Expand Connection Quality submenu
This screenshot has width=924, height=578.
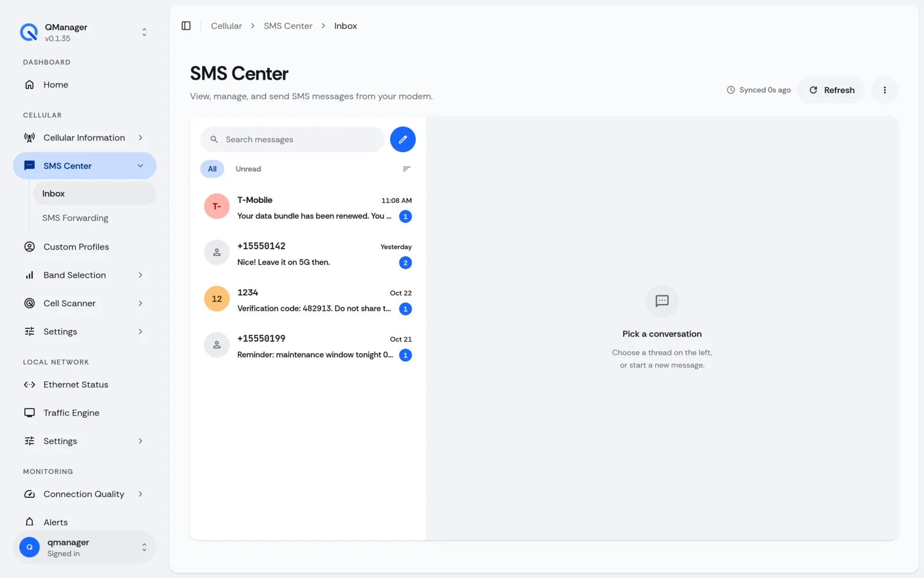point(140,494)
